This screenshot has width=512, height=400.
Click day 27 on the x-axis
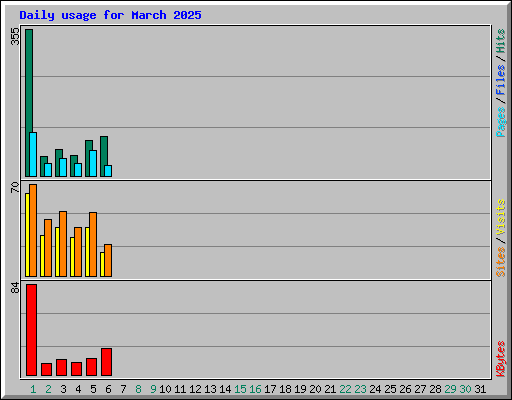[x=420, y=389]
